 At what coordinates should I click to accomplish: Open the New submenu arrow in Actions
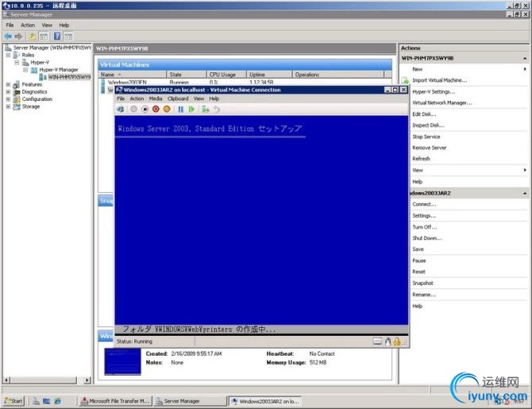click(x=525, y=69)
